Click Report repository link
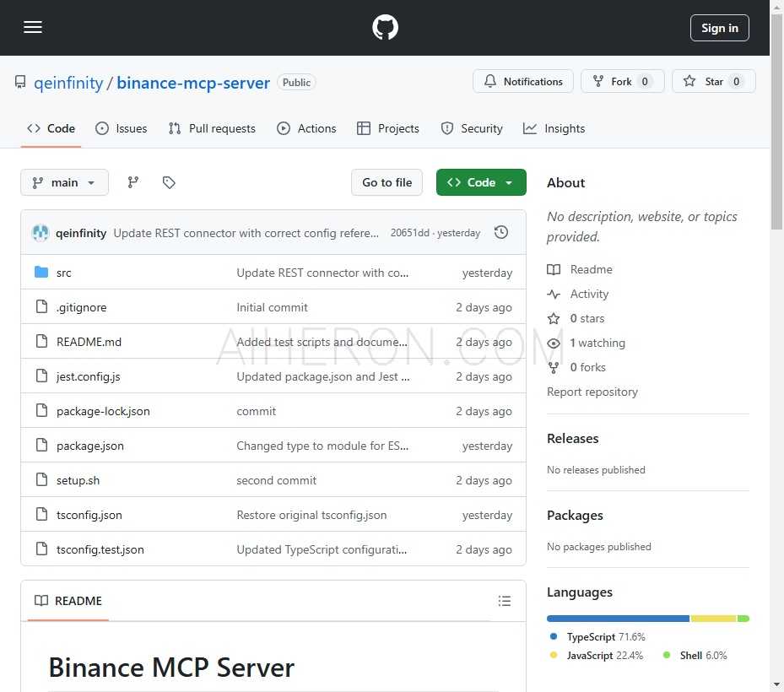784x692 pixels. click(x=592, y=392)
